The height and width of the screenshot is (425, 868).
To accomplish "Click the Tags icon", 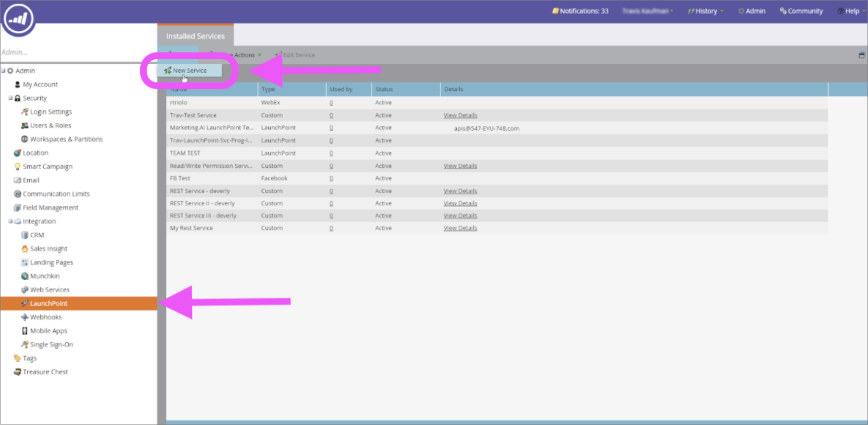I will (x=17, y=358).
